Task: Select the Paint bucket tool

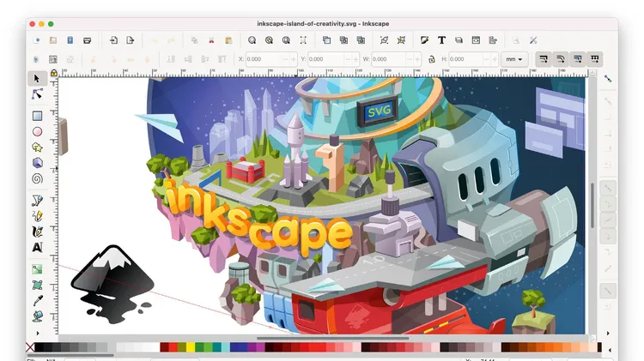Action: 37,316
